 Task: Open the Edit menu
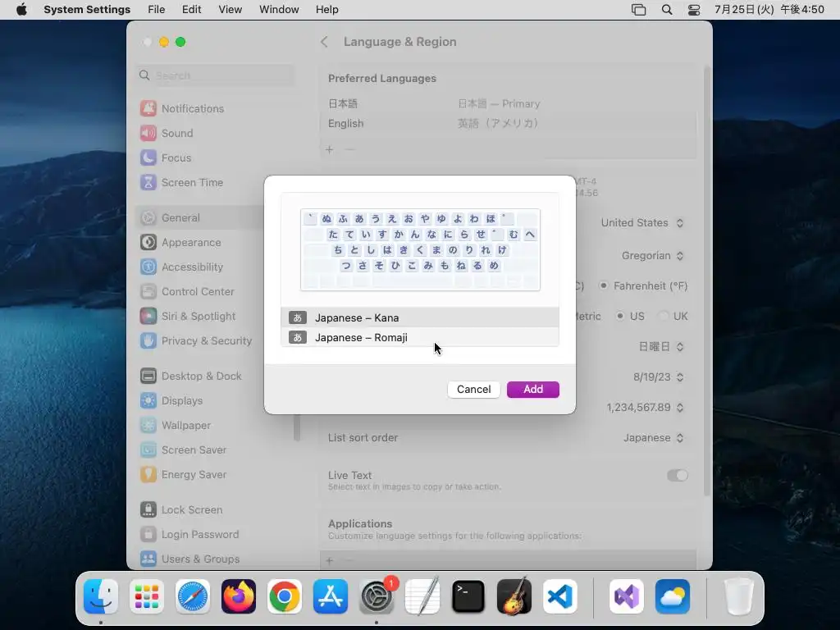[191, 10]
